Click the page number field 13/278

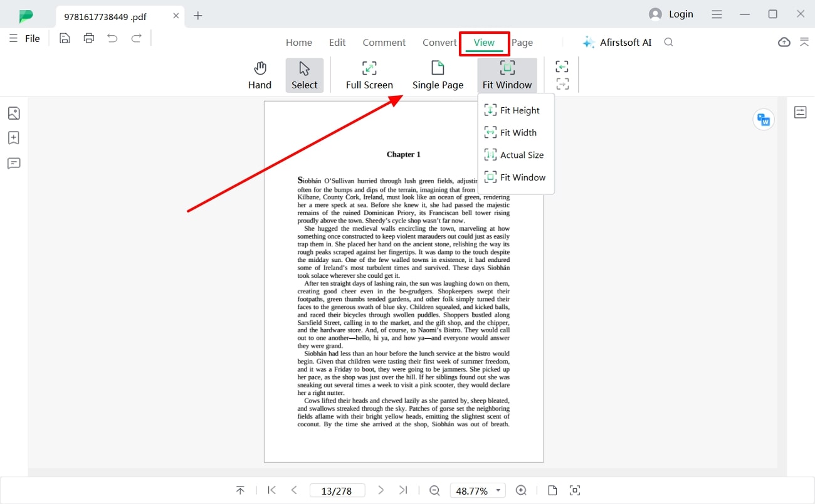click(x=337, y=491)
